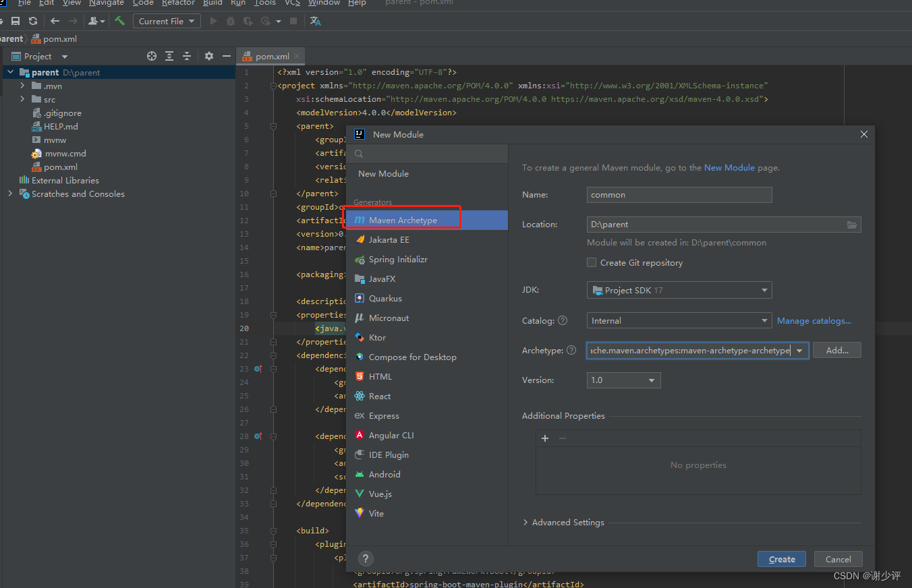The height and width of the screenshot is (588, 912).
Task: Select Ktor generator
Action: (x=426, y=338)
